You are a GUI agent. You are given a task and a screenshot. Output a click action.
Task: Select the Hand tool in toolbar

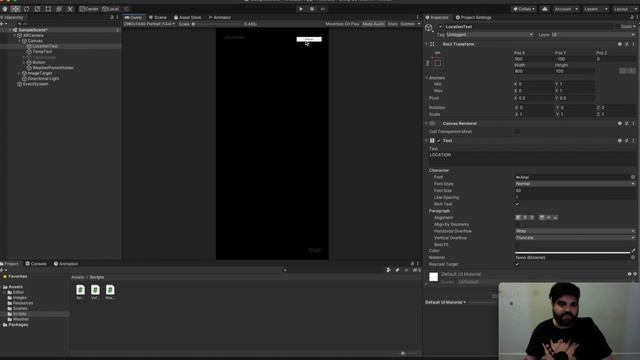coord(5,9)
